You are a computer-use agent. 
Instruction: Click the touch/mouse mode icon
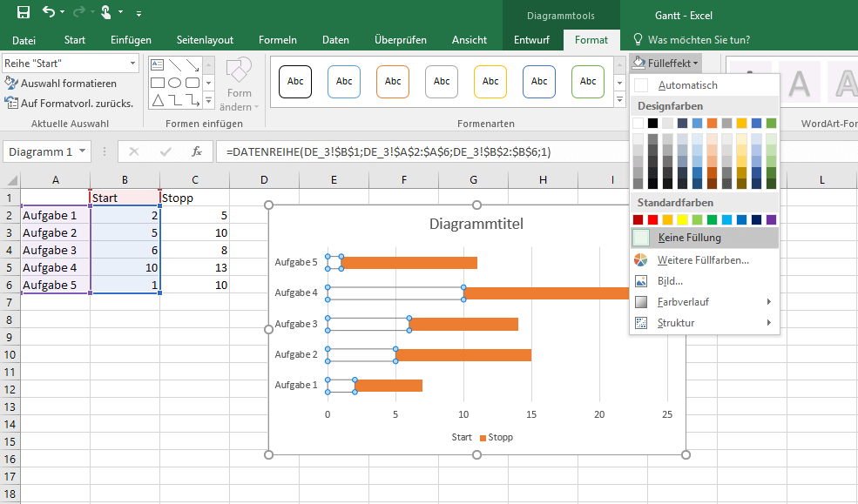[106, 12]
